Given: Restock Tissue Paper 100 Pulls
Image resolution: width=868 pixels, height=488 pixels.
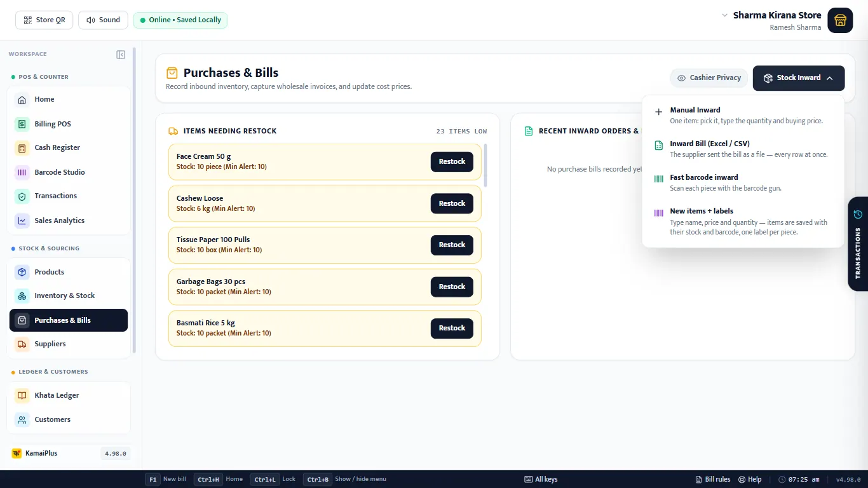Looking at the screenshot, I should pyautogui.click(x=452, y=245).
